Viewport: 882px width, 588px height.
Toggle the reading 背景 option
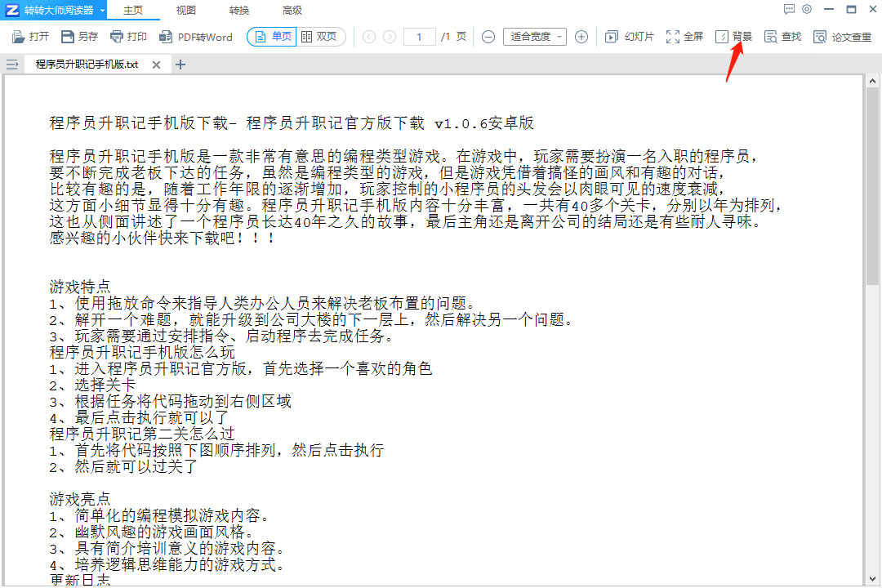(733, 37)
